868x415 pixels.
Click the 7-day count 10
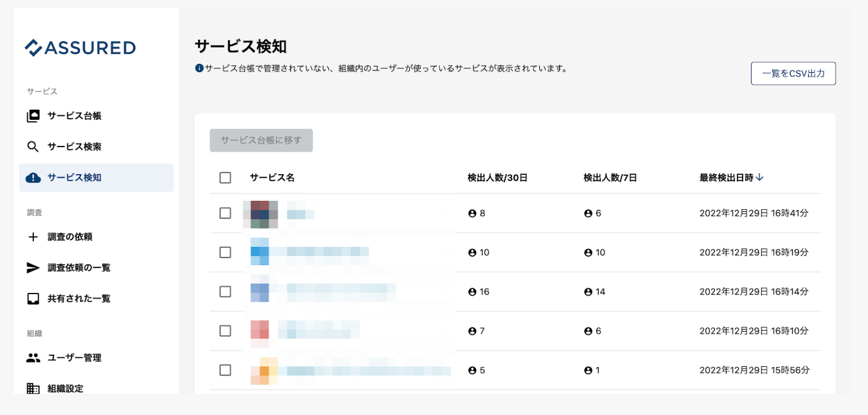click(600, 252)
